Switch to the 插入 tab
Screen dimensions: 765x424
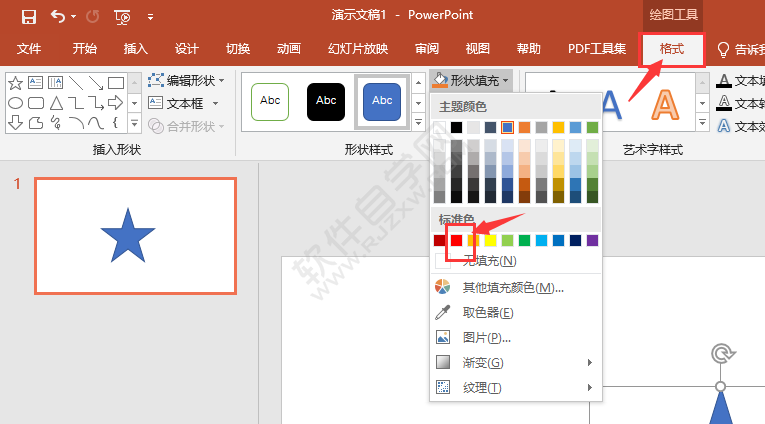click(136, 49)
